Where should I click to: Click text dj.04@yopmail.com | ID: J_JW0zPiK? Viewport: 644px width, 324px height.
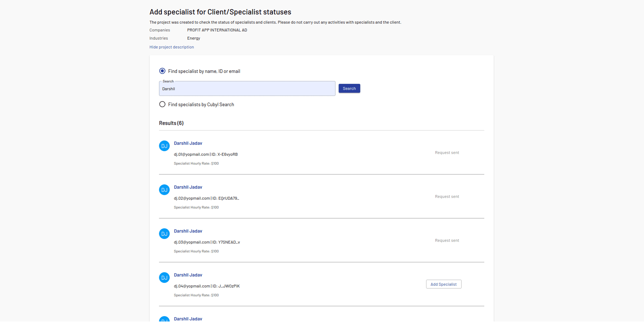[207, 286]
